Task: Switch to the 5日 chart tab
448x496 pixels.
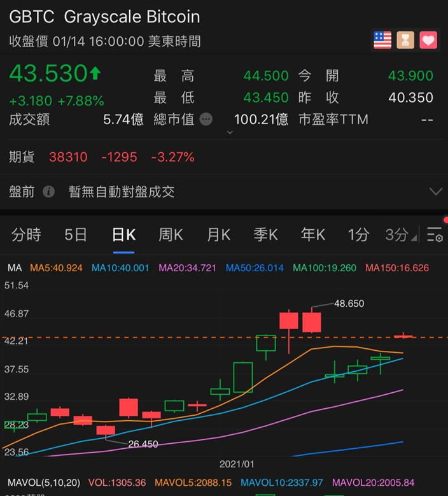Action: [x=75, y=235]
